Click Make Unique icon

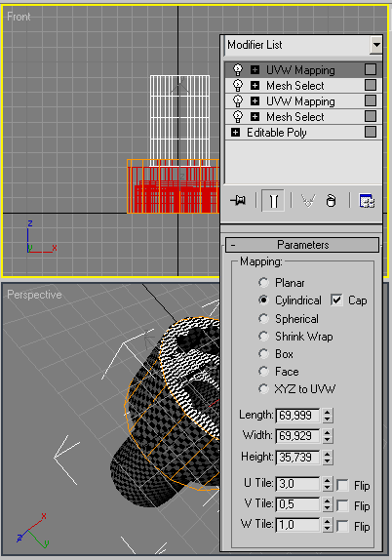(x=308, y=200)
